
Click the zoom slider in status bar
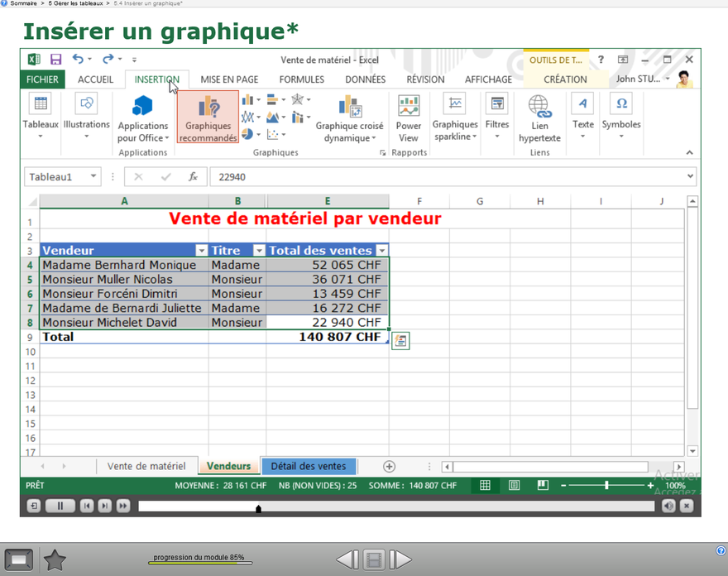(x=606, y=486)
